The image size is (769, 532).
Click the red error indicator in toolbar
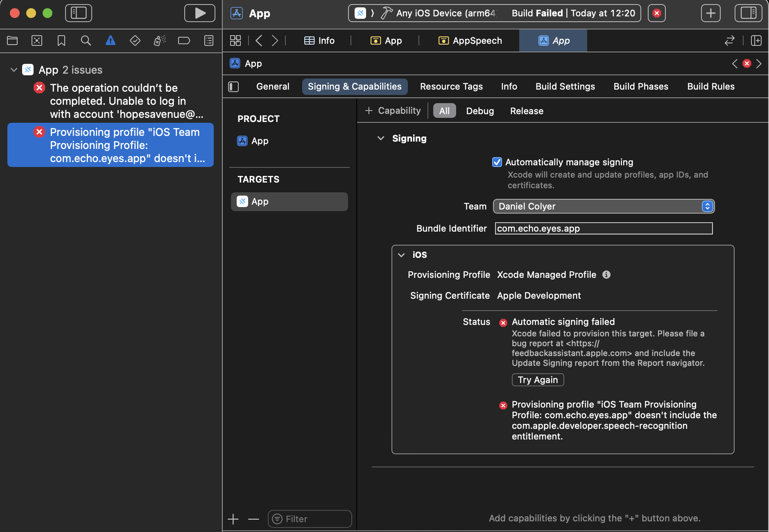pyautogui.click(x=657, y=13)
